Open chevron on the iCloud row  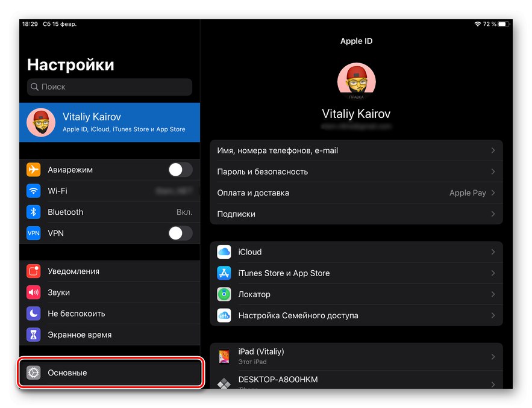(x=493, y=252)
